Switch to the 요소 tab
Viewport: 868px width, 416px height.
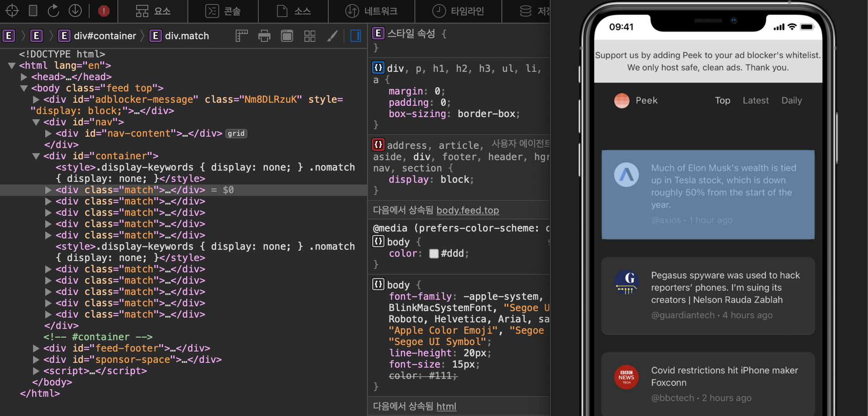153,11
